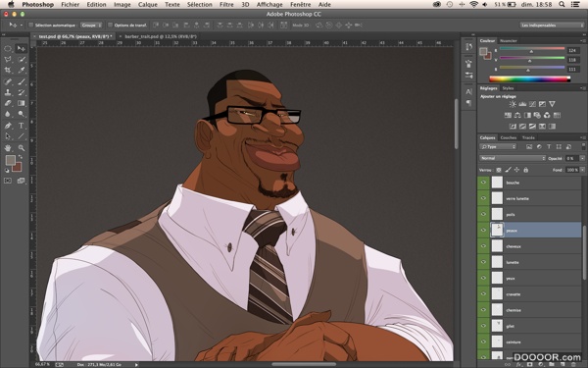Select the Quick Selection tool
588x368 pixels.
(x=22, y=59)
